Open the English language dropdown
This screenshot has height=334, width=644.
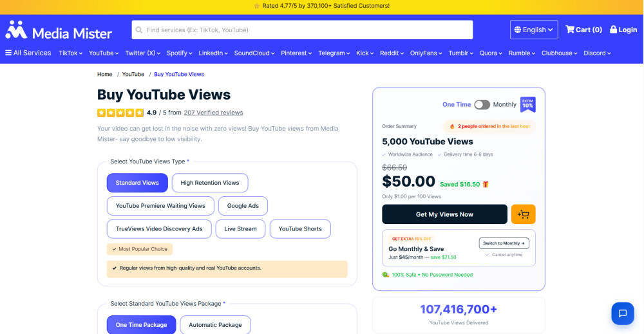coord(534,30)
